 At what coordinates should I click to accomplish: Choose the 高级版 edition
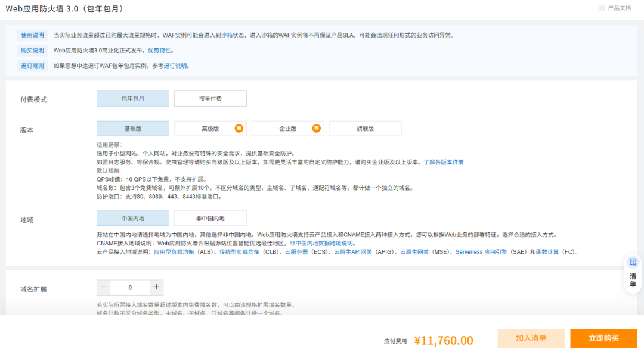[210, 128]
